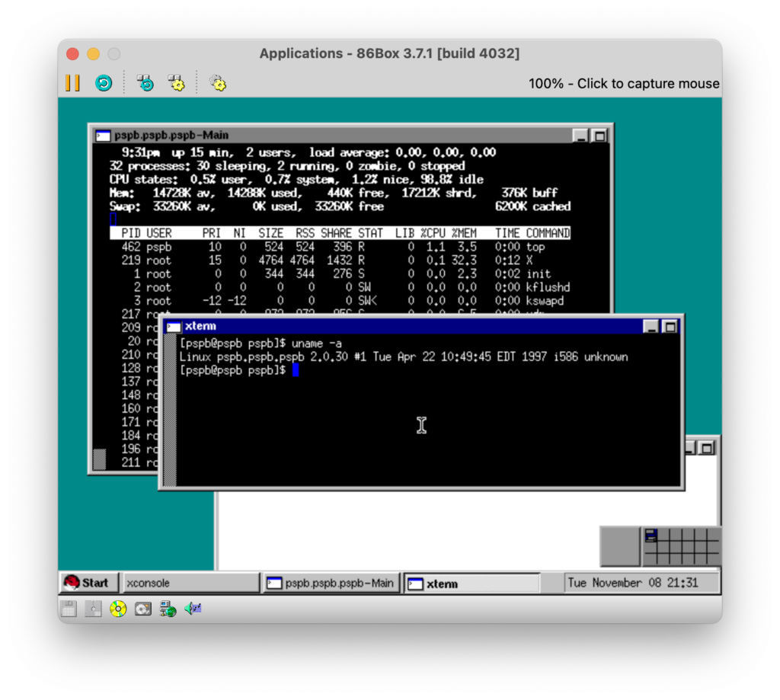The height and width of the screenshot is (700, 780).
Task: Select pspb.pspb.pspb-Main taskbar button
Action: tap(331, 583)
